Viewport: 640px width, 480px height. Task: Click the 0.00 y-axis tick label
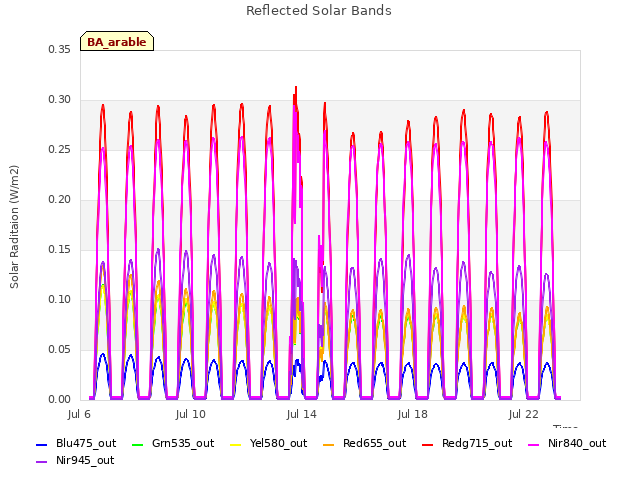[60, 400]
